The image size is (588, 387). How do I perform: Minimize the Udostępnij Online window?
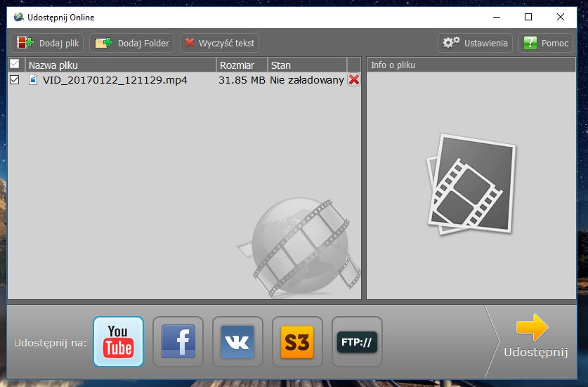tap(497, 18)
